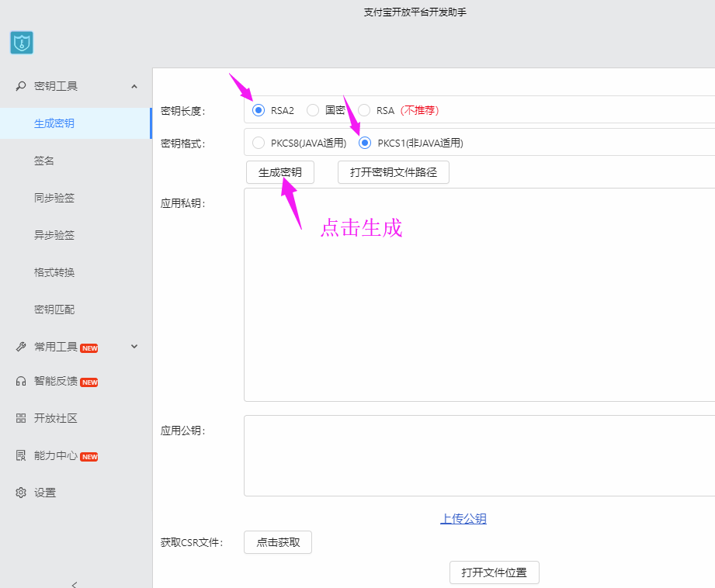The image size is (715, 588).
Task: Select the 国密 key length option
Action: tap(313, 110)
